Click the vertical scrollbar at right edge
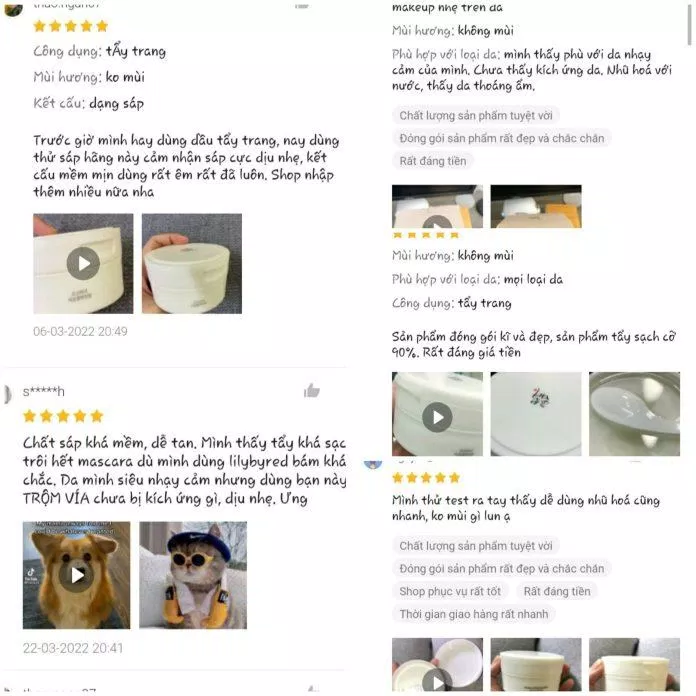 (689, 22)
